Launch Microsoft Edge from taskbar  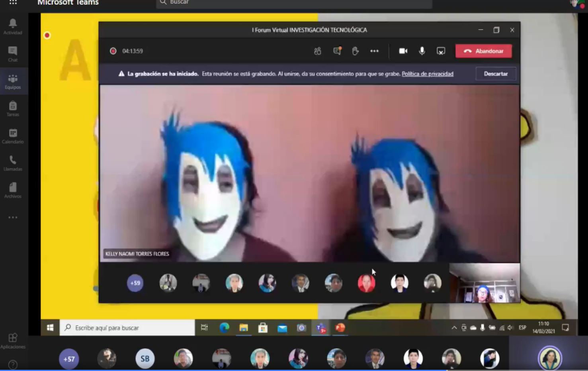224,328
